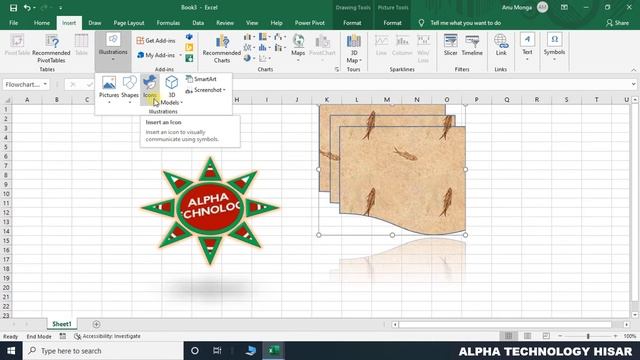Switch to Page Break Preview
This screenshot has width=640, height=360.
(x=546, y=336)
